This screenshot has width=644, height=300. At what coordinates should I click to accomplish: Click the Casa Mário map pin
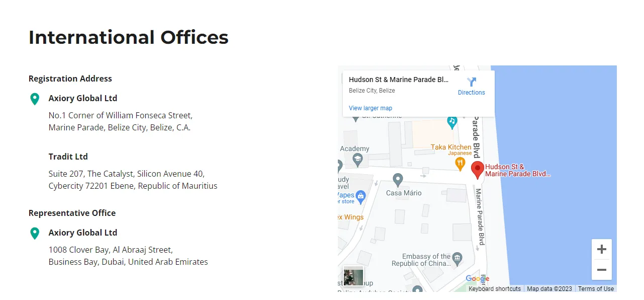click(x=398, y=180)
